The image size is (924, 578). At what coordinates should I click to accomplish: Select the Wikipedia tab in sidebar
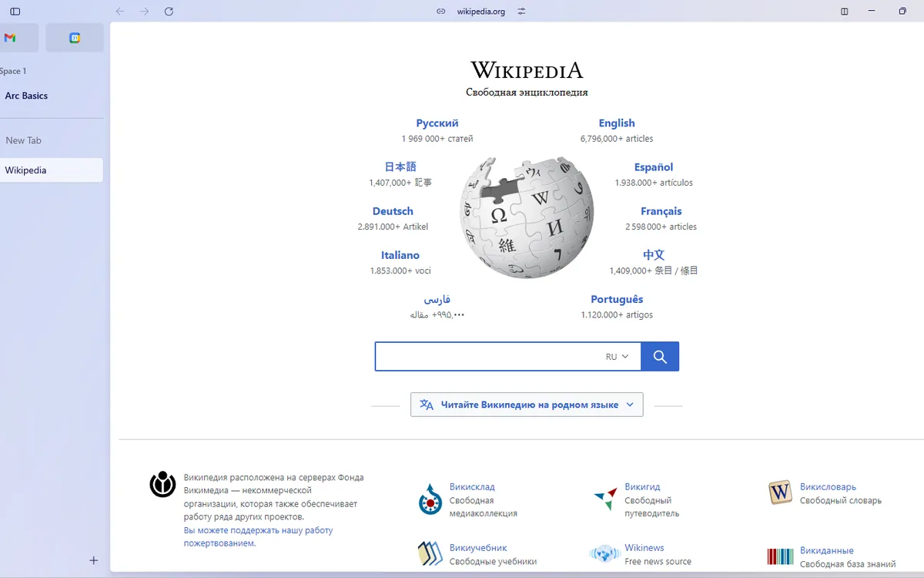52,170
